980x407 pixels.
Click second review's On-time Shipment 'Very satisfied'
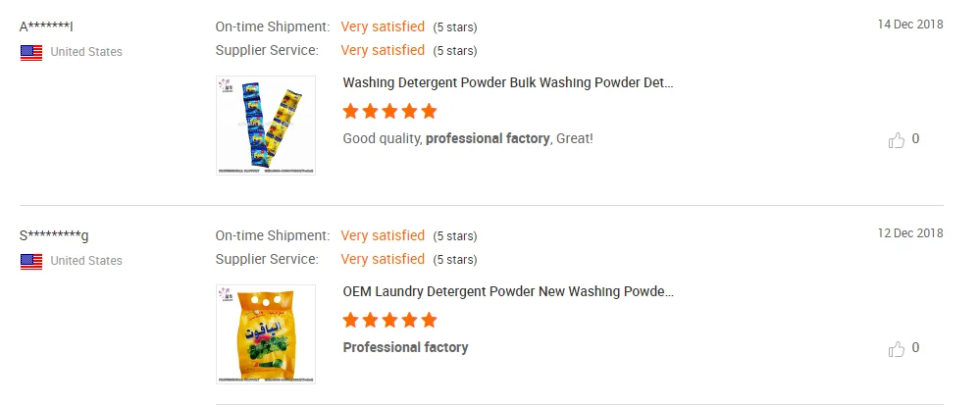383,235
